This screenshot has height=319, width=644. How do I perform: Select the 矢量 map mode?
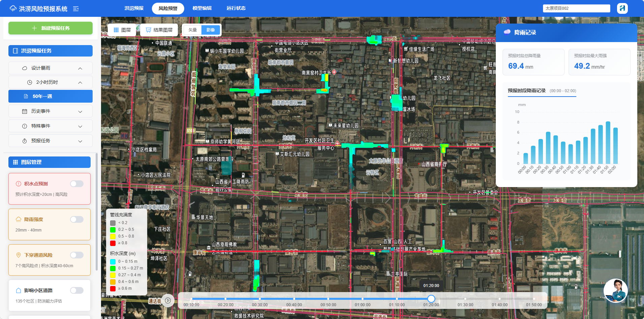click(193, 30)
